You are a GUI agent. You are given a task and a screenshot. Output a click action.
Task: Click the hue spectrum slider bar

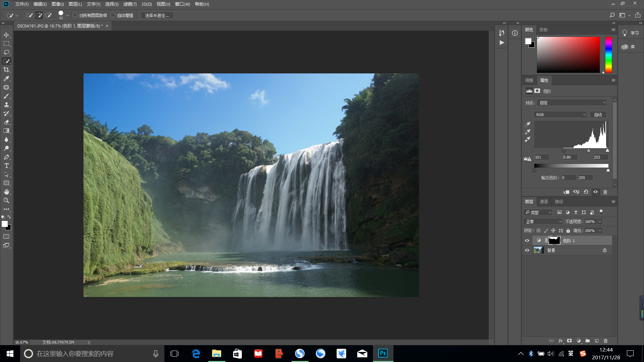tap(608, 55)
